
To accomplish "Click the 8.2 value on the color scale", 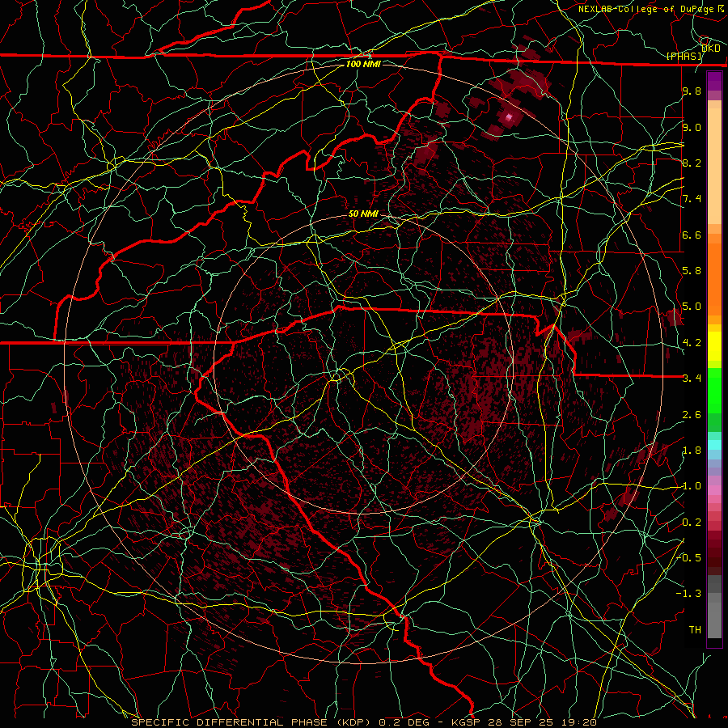I will 692,163.
